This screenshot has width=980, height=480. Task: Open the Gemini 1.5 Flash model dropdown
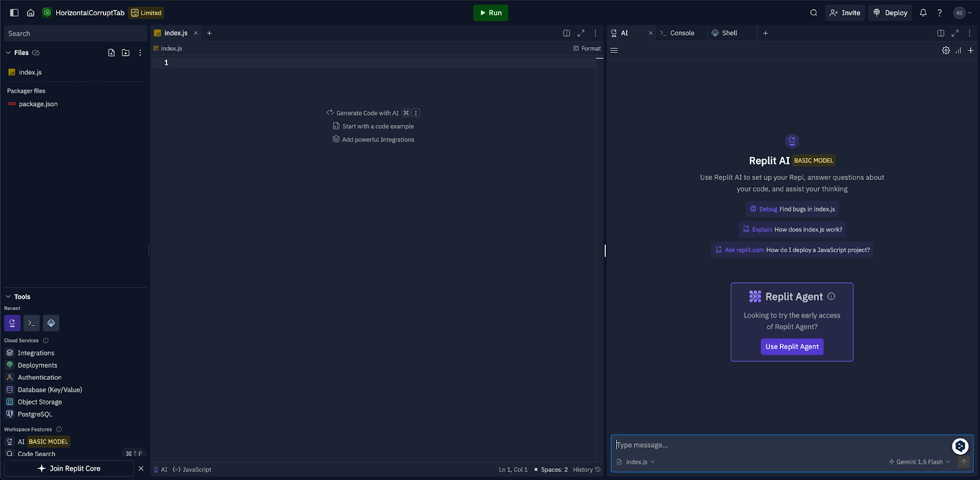pos(919,462)
